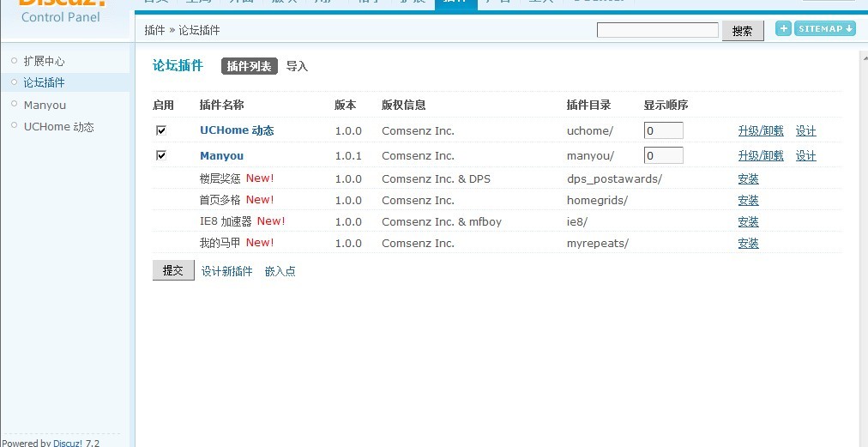Click the myrepeats/ directory text

(598, 244)
